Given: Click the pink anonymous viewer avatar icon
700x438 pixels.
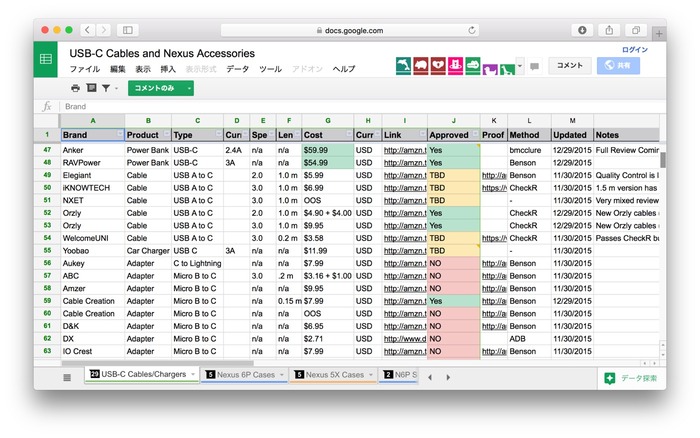Looking at the screenshot, I should (x=455, y=66).
